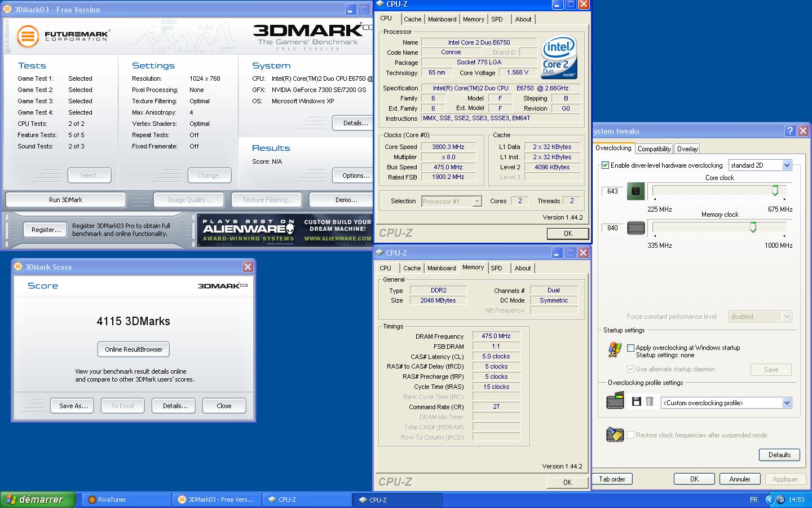Close the 3DMark Score dialog via Close button
This screenshot has width=812, height=508.
pyautogui.click(x=224, y=406)
